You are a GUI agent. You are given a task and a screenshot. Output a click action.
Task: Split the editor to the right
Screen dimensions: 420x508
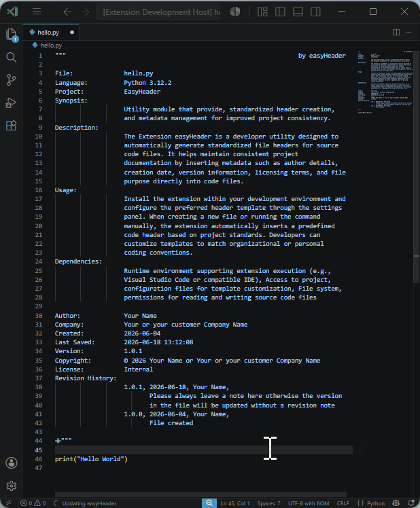point(396,32)
